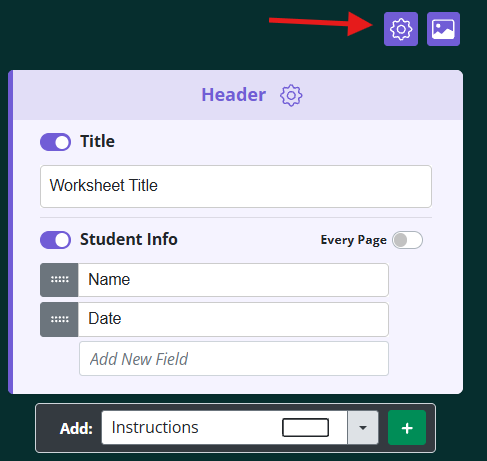Enable the Every Page toggle

407,240
